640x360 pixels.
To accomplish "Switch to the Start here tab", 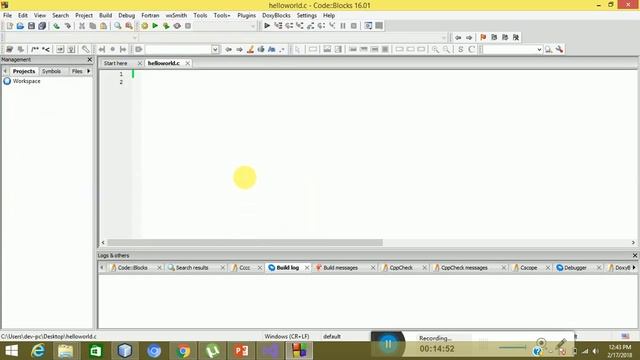I will 116,63.
